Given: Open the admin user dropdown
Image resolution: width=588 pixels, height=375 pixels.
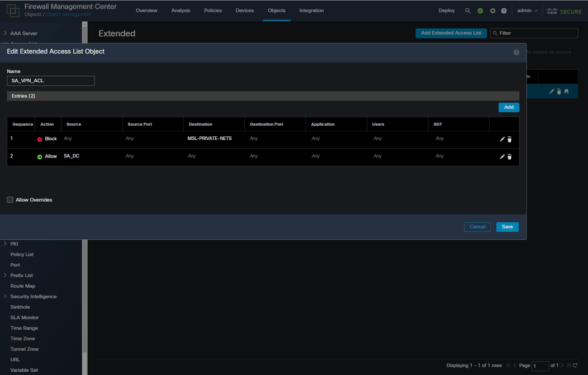Looking at the screenshot, I should pos(527,11).
